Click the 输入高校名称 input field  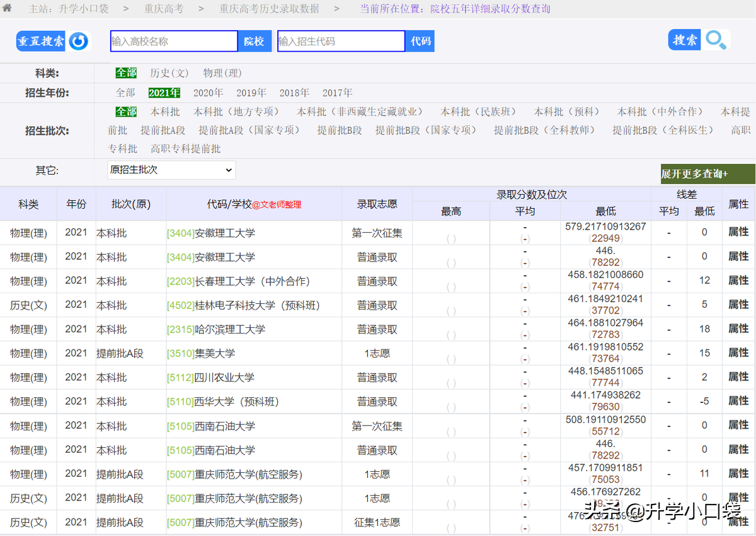[173, 40]
